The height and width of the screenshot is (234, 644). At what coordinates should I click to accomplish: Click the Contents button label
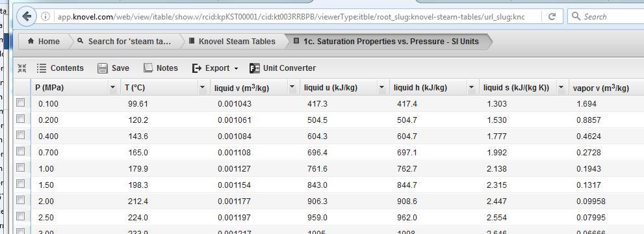tap(67, 68)
